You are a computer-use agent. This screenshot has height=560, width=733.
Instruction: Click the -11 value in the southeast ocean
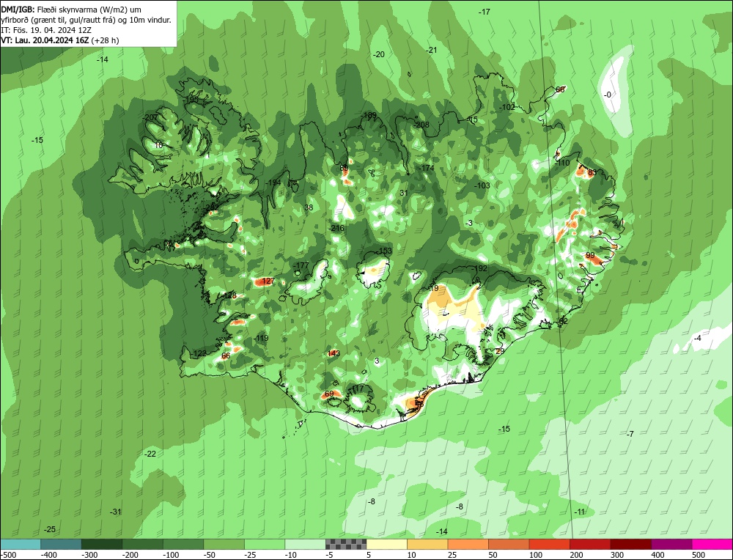tap(580, 512)
